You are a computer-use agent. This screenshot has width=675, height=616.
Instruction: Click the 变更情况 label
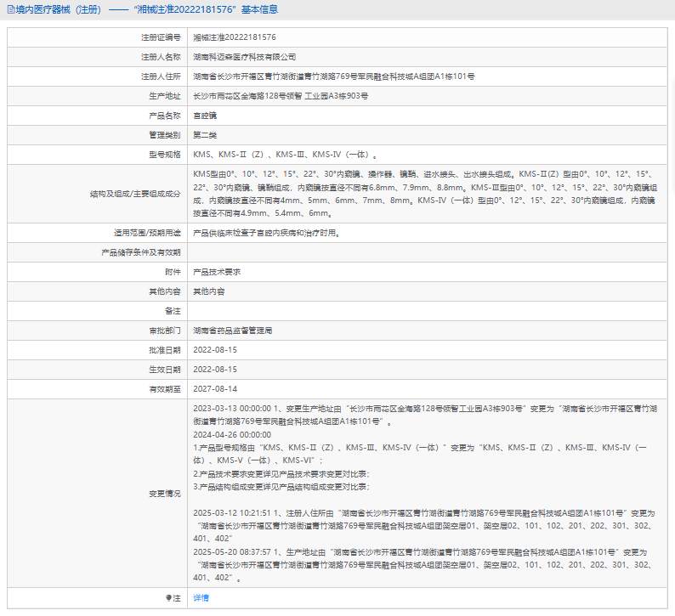(x=164, y=494)
